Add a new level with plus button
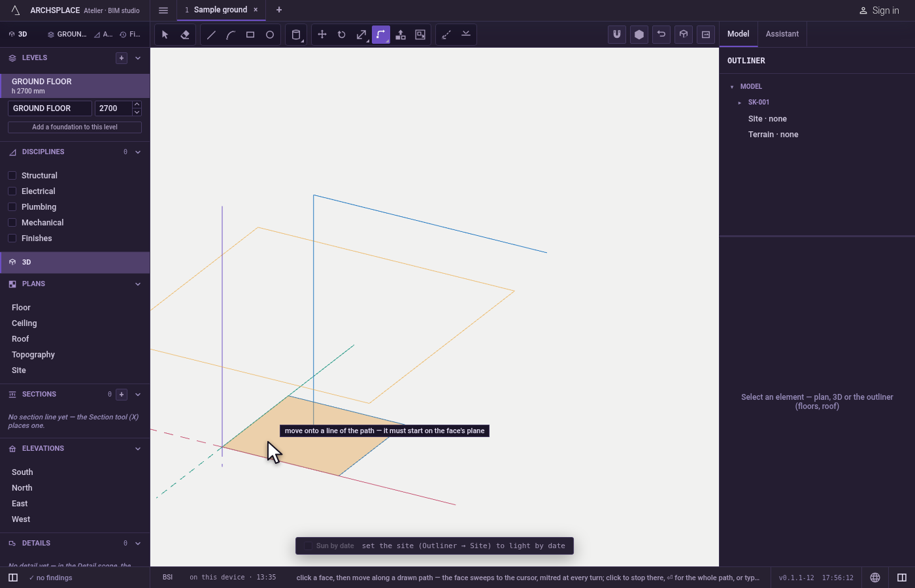Image resolution: width=915 pixels, height=588 pixels. click(x=122, y=58)
